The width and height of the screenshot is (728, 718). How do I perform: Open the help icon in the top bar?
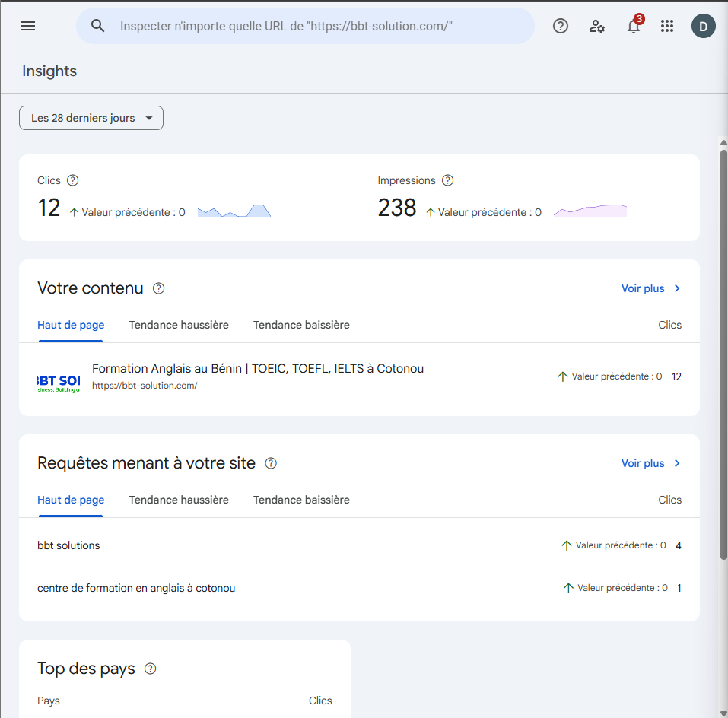(561, 26)
